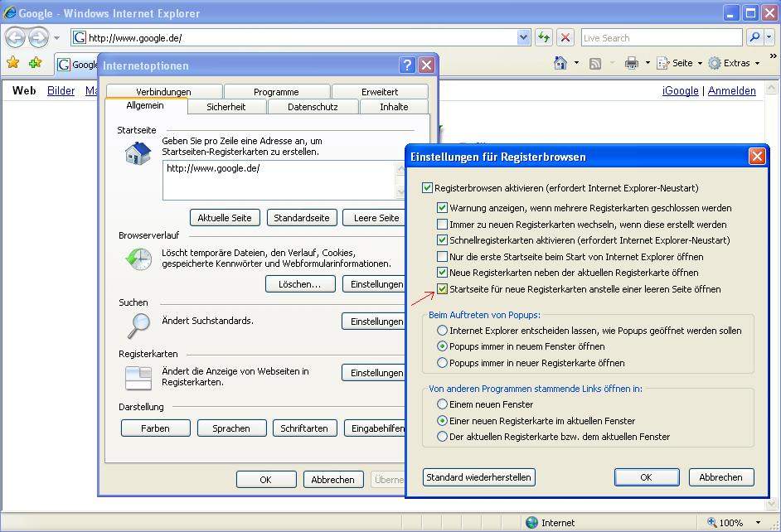Click the browser Back arrow button
This screenshot has height=532, width=781.
(15, 37)
